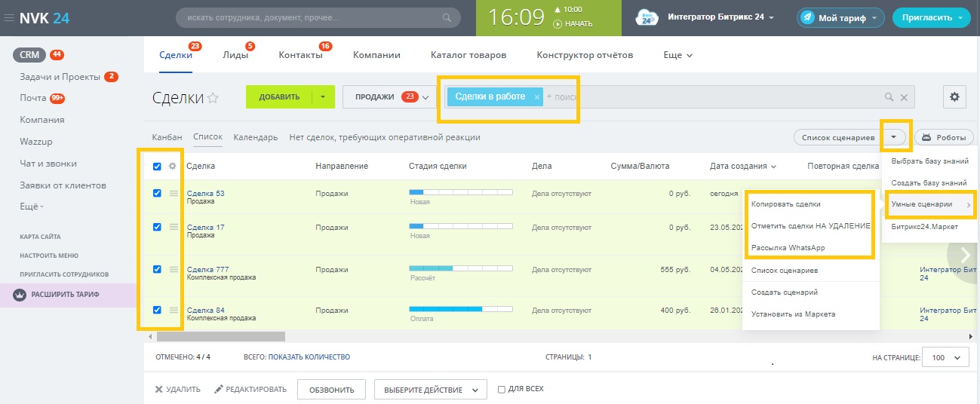Enable the ДЛЯ ВСЕХ checkbox
Viewport: 980px width, 404px height.
[502, 390]
